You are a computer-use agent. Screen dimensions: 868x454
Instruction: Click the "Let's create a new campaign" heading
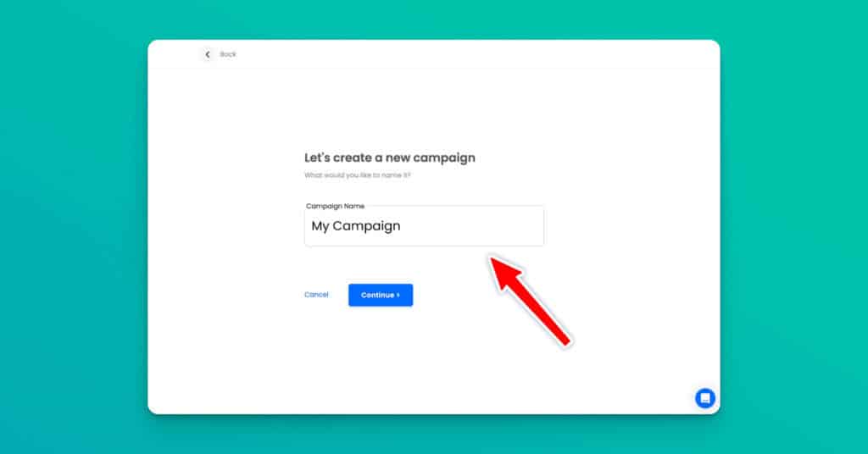(390, 158)
